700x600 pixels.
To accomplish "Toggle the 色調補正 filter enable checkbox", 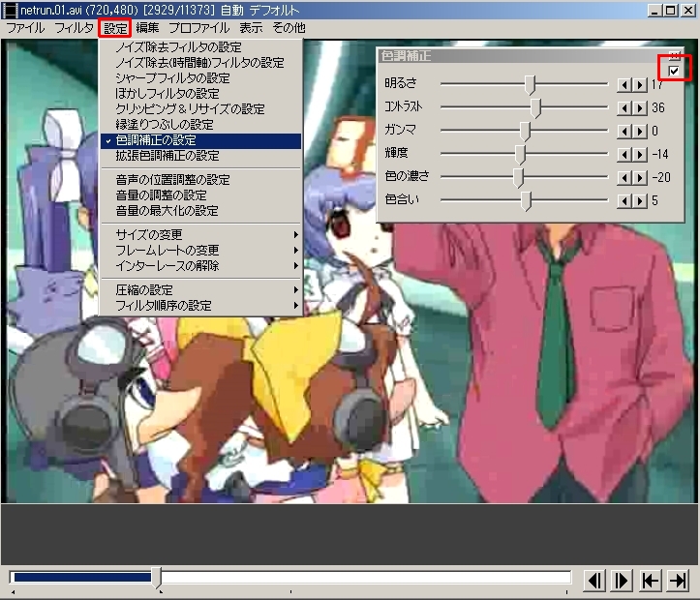I will (x=674, y=71).
